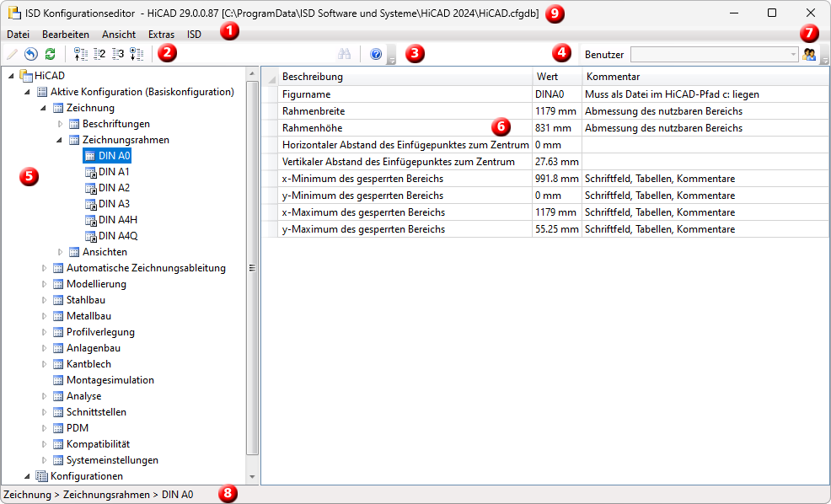Select the Kantblech tree item
831x504 pixels.
click(88, 364)
